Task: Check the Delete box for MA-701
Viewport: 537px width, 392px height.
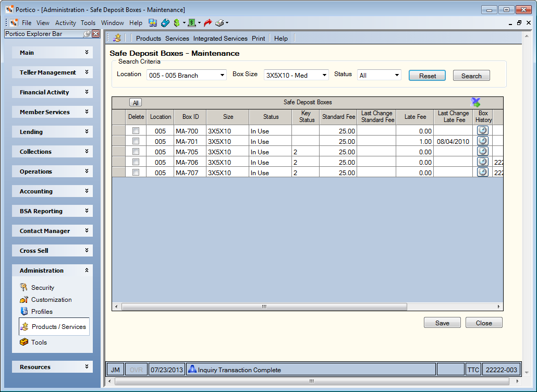Action: click(136, 141)
